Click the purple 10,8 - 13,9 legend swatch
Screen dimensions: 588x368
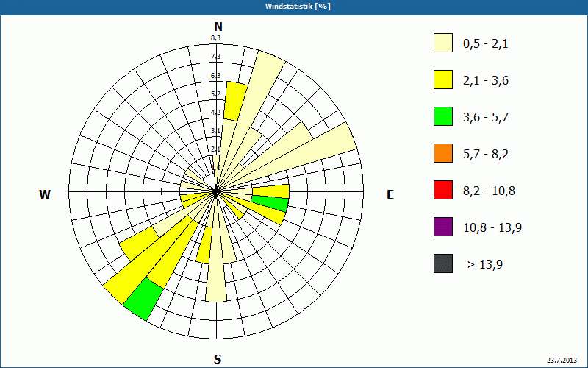click(x=443, y=227)
